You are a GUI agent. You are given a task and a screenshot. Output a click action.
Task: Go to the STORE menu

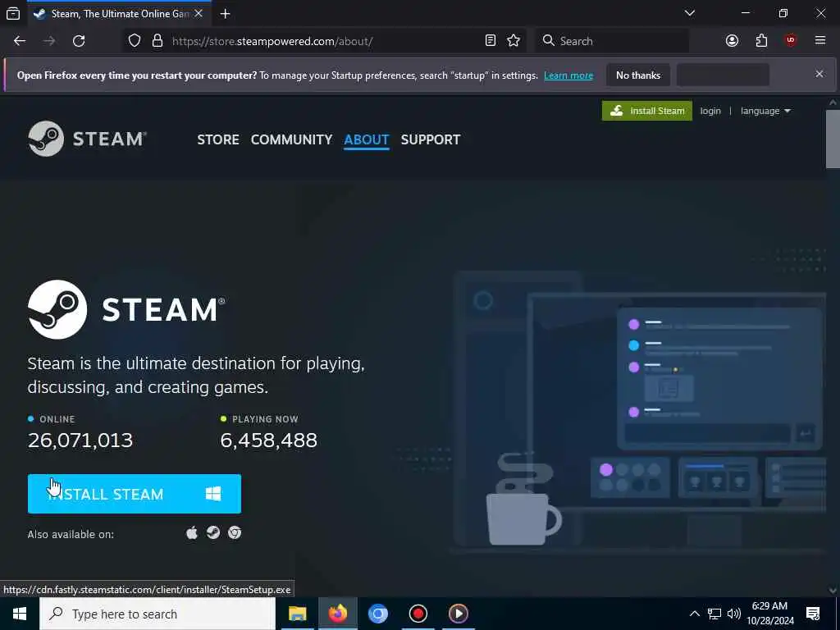tap(218, 139)
